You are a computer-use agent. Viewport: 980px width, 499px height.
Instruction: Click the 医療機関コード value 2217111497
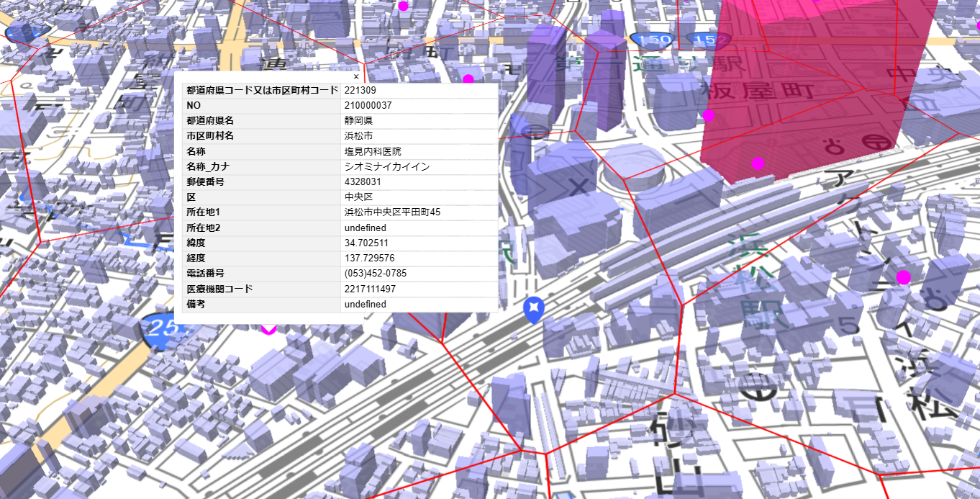pos(370,289)
